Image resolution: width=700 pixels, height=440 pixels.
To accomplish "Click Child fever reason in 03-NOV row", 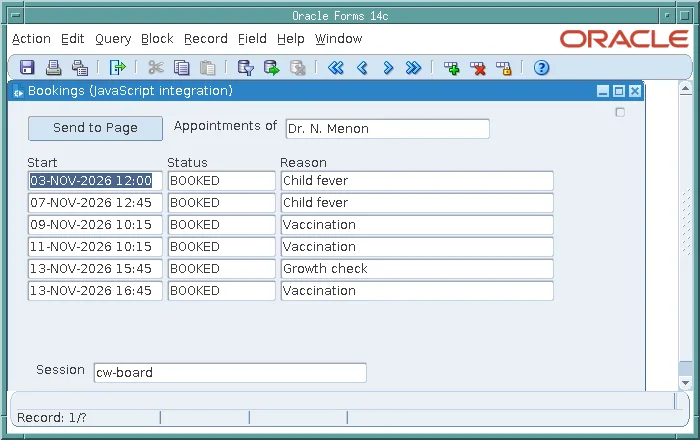I will (x=417, y=181).
